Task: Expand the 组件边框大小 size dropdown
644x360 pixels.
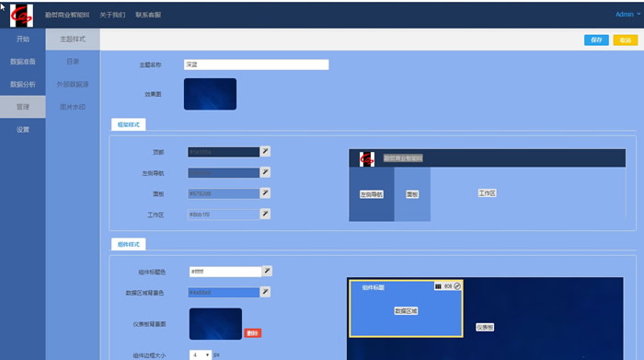Action: [x=201, y=354]
